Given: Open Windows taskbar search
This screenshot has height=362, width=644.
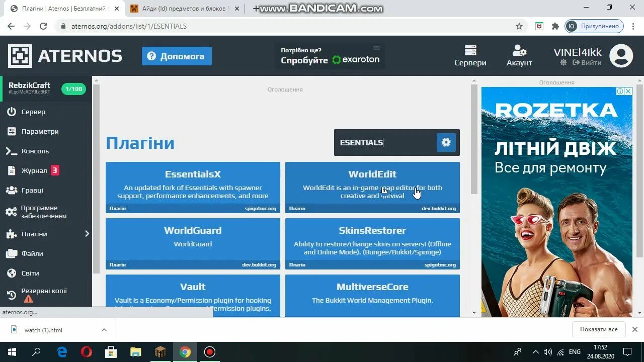Looking at the screenshot, I should point(36,352).
